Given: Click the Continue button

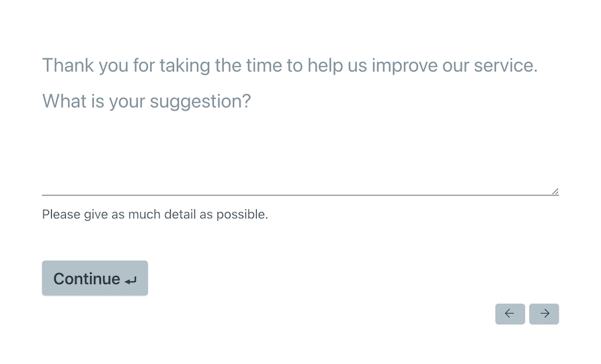Looking at the screenshot, I should click(95, 278).
